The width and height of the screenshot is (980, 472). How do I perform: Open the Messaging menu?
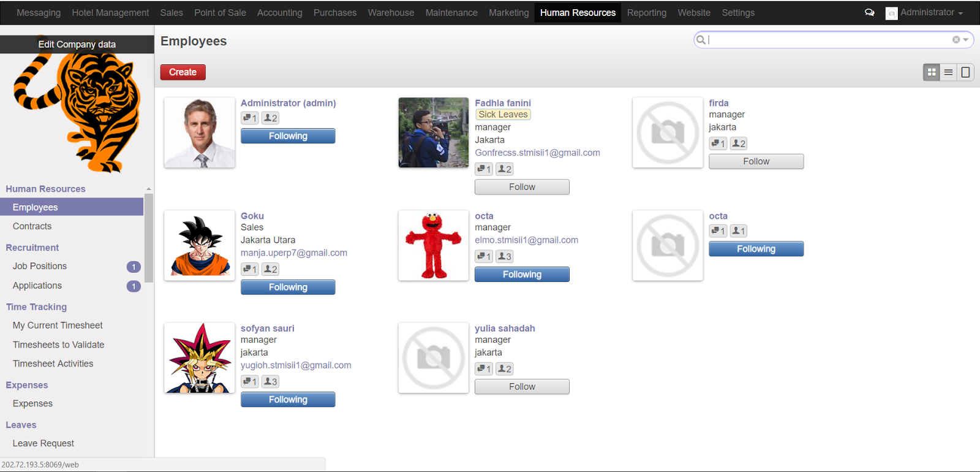(x=39, y=12)
